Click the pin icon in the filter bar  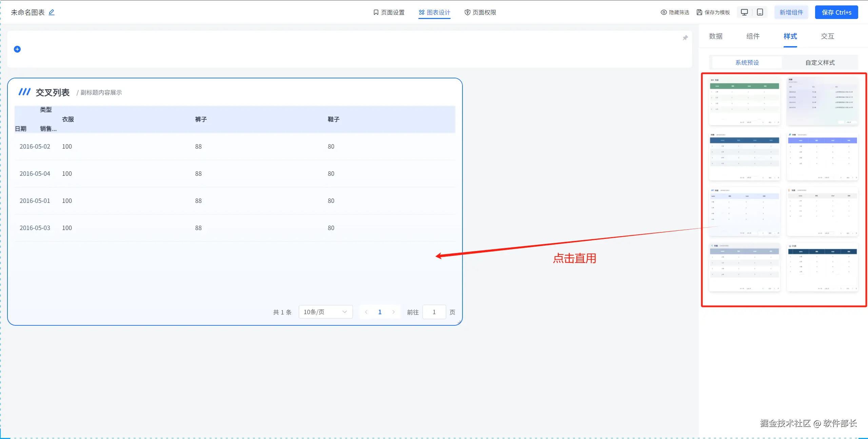pyautogui.click(x=685, y=38)
